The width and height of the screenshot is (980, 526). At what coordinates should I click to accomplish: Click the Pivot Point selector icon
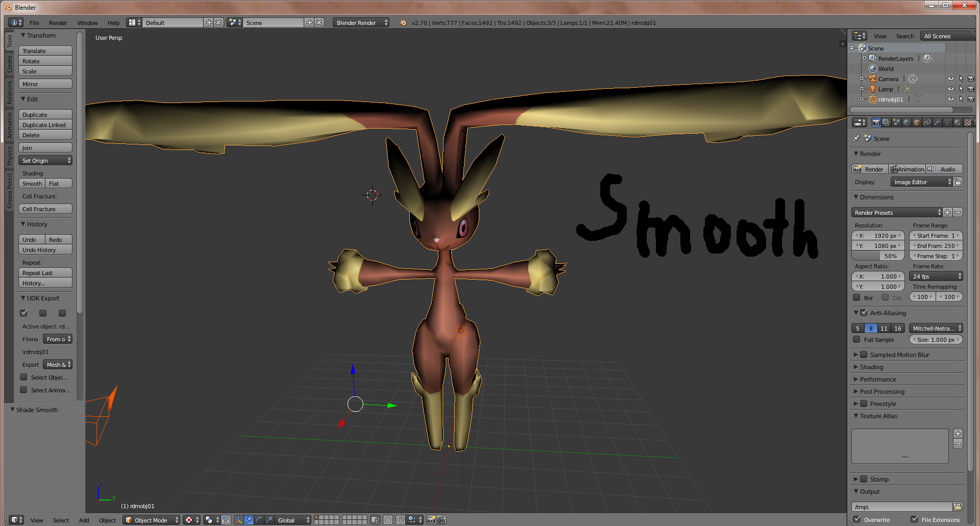coord(211,520)
